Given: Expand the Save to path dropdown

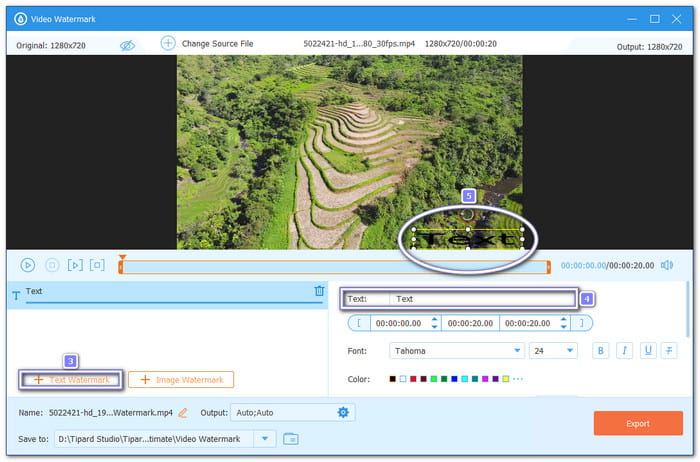Looking at the screenshot, I should 265,438.
